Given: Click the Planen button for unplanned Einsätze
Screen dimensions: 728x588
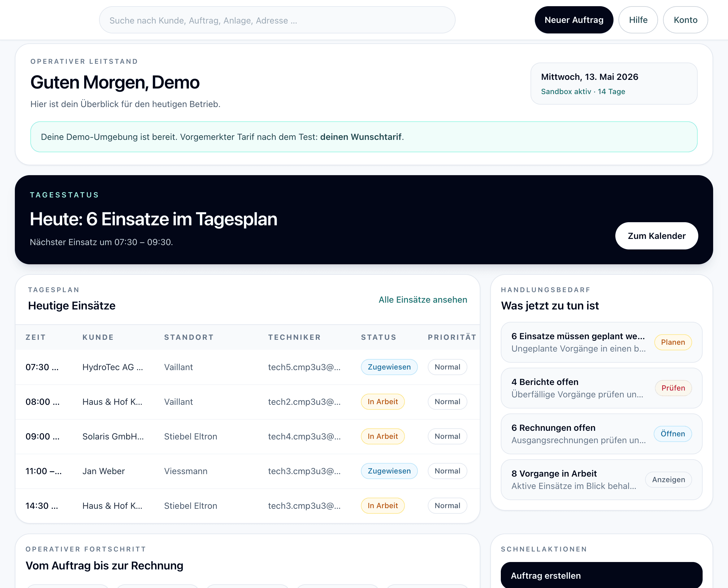Looking at the screenshot, I should [673, 342].
